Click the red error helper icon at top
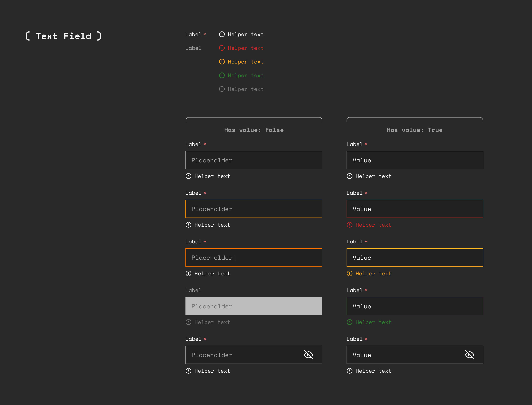 coord(222,48)
